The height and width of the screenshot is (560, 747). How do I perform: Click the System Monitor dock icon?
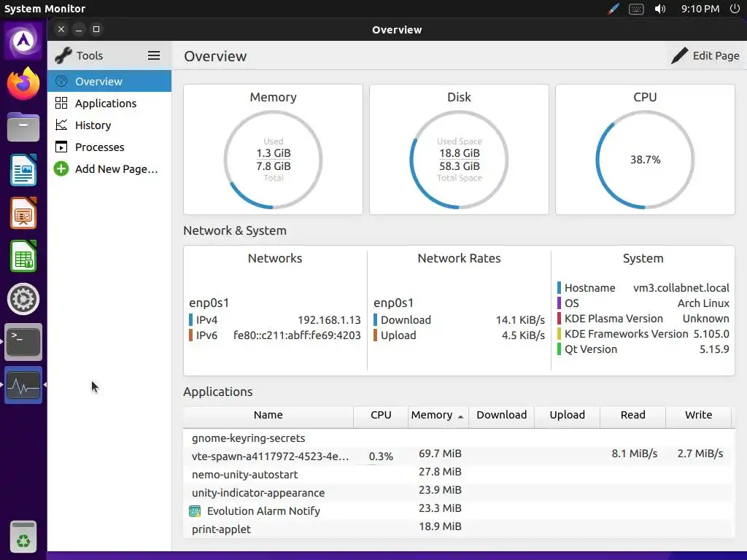[x=23, y=385]
